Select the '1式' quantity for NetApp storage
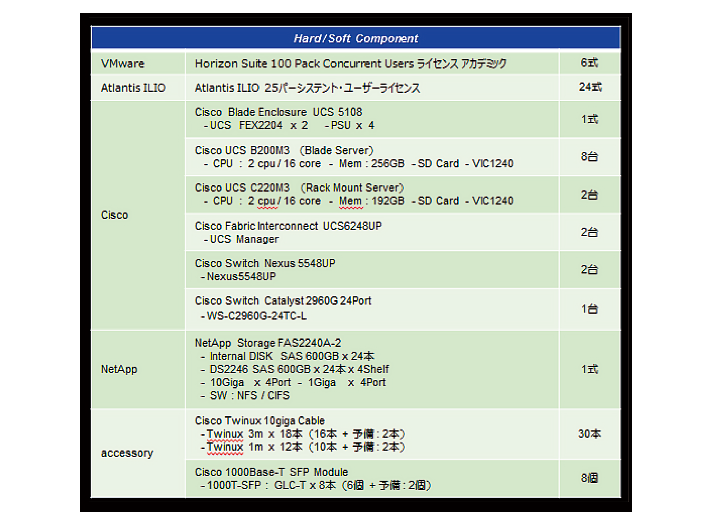 point(590,369)
